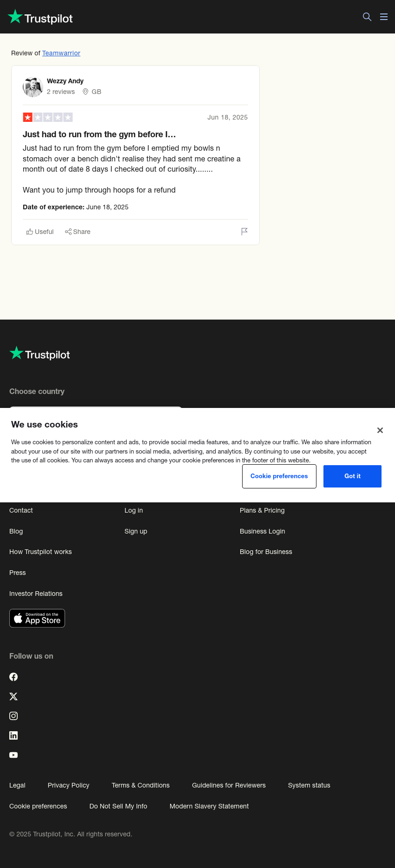This screenshot has width=395, height=868.
Task: Open the Blog footer link
Action: click(16, 531)
